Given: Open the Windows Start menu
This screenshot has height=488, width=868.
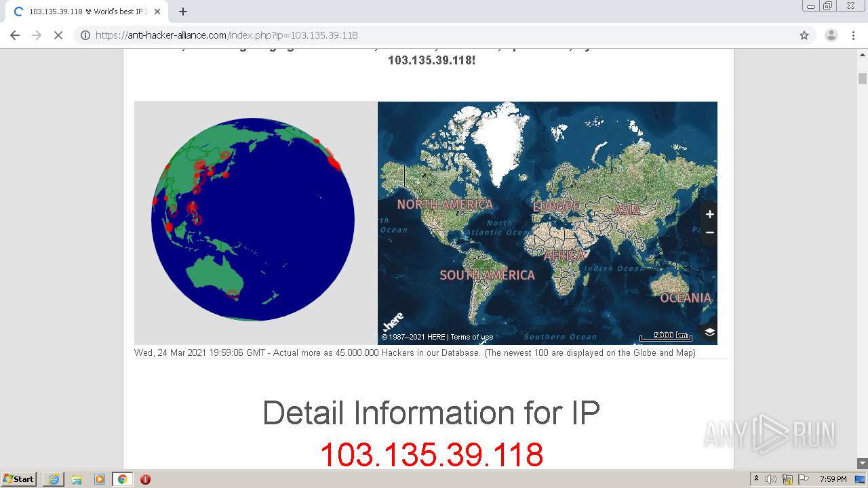Looking at the screenshot, I should [x=18, y=479].
